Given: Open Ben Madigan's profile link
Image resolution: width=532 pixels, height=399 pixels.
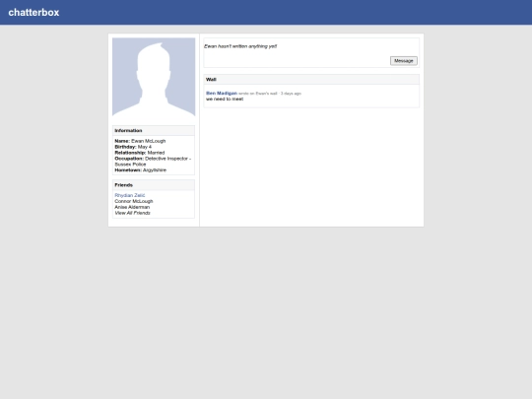Looking at the screenshot, I should tap(222, 93).
